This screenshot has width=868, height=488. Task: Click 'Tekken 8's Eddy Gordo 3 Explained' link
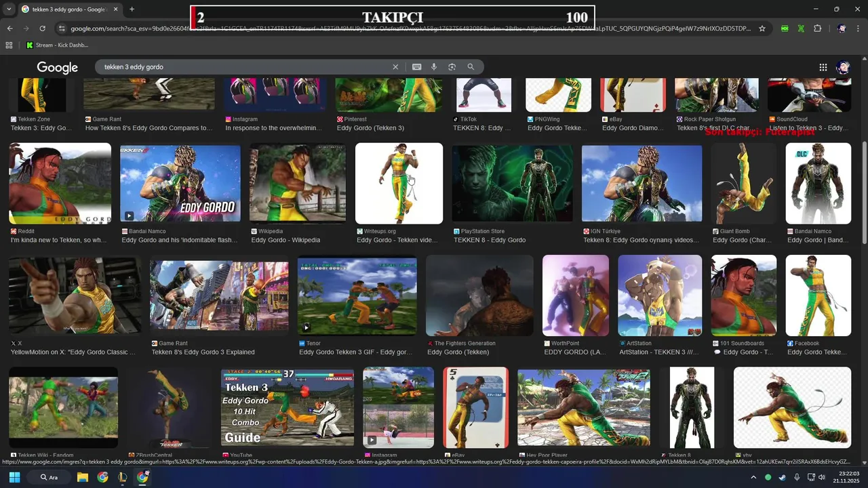click(203, 352)
